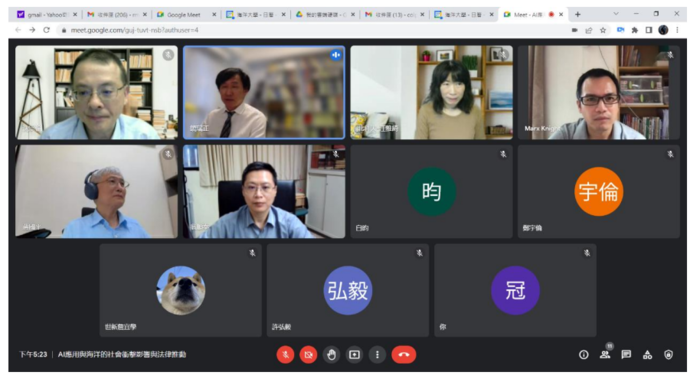Click the purple 冠 avatar

point(515,290)
